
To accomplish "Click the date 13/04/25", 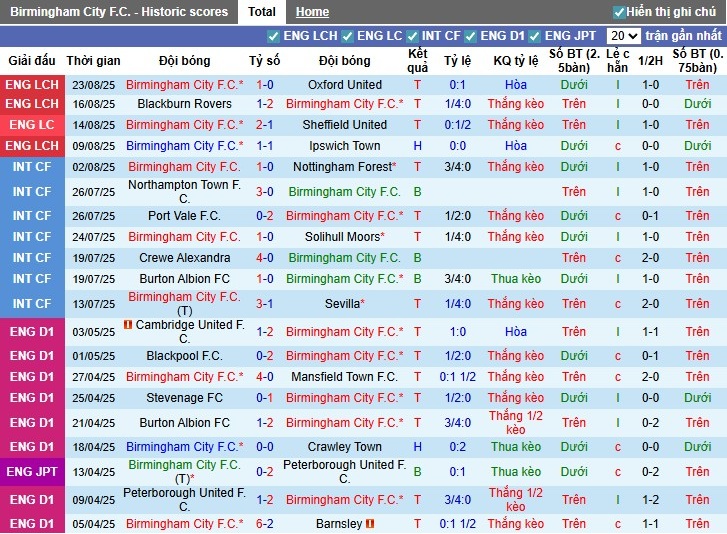I will click(x=94, y=472).
